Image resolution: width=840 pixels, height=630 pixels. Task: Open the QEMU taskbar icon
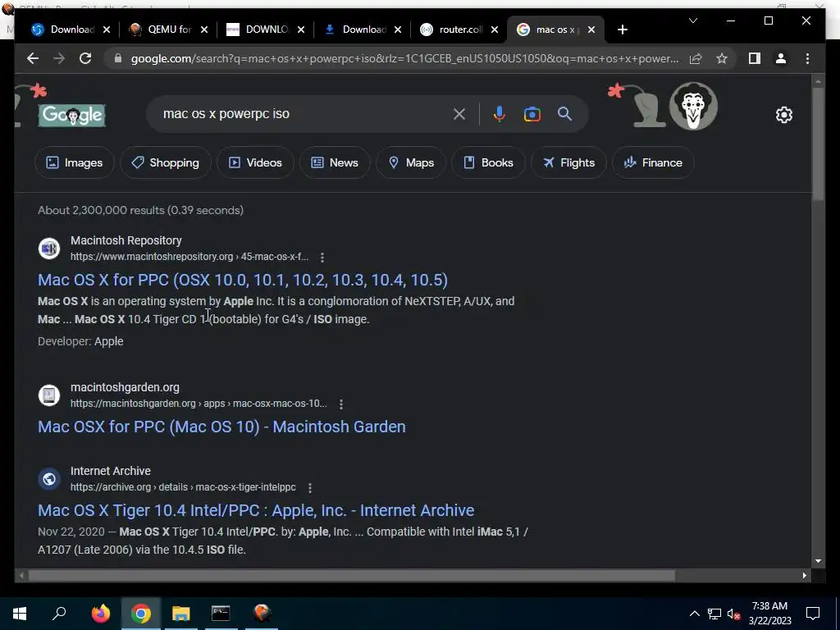262,614
